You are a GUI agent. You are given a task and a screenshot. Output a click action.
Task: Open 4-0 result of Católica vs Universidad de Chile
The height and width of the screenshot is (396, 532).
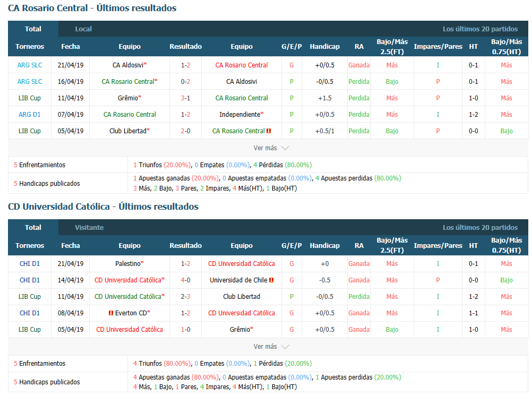click(x=186, y=280)
